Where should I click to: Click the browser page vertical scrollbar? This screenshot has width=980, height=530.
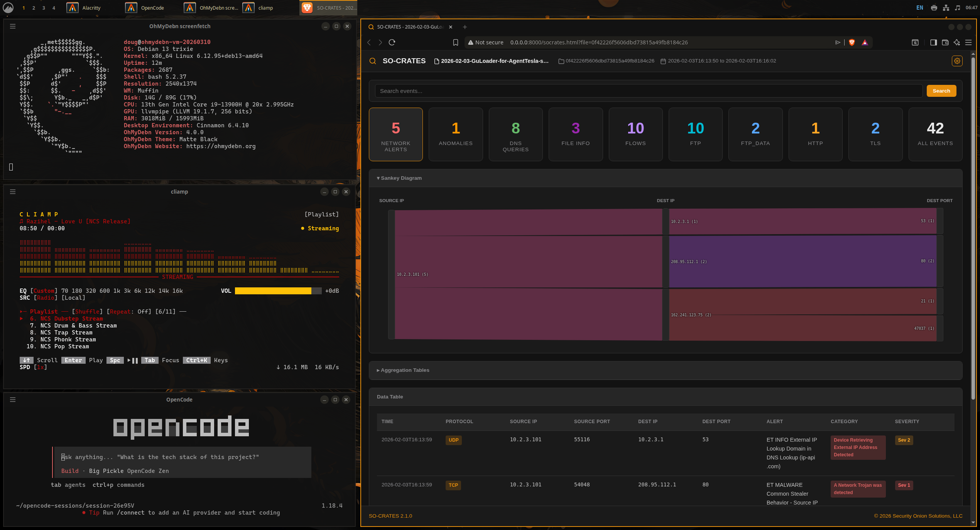pyautogui.click(x=973, y=228)
